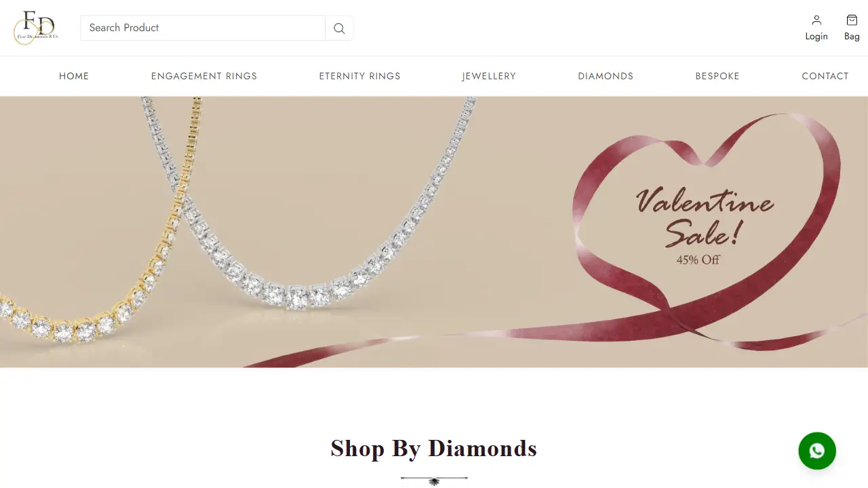Go to the Contact page
868x488 pixels.
(825, 76)
